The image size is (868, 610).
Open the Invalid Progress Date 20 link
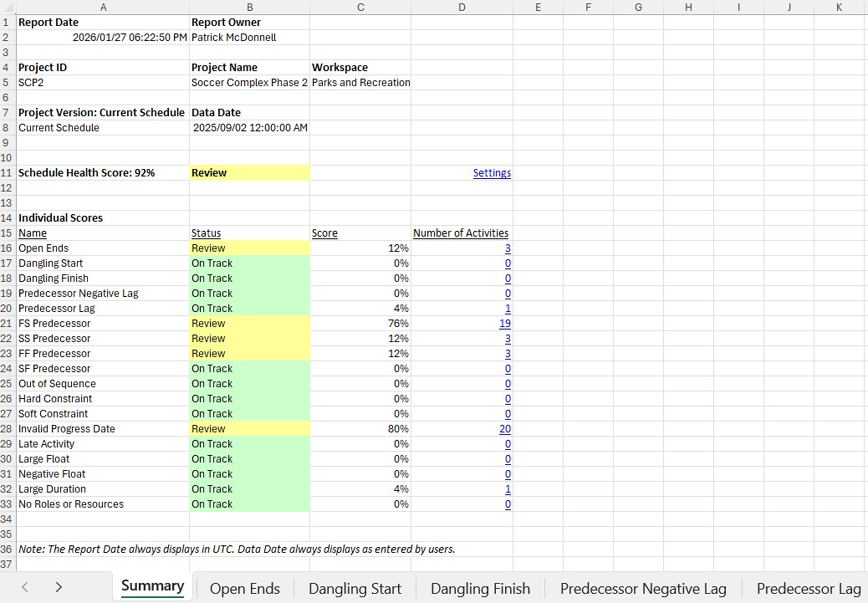504,429
